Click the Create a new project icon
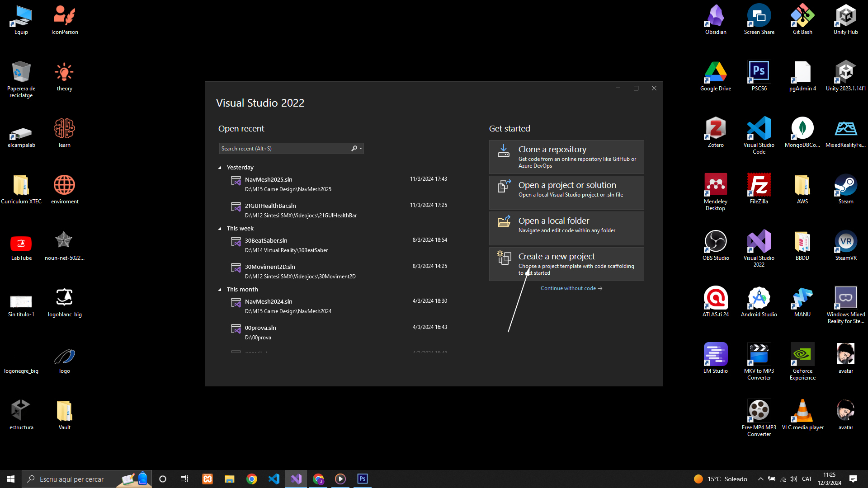Screen dimensions: 868x488 [504, 258]
